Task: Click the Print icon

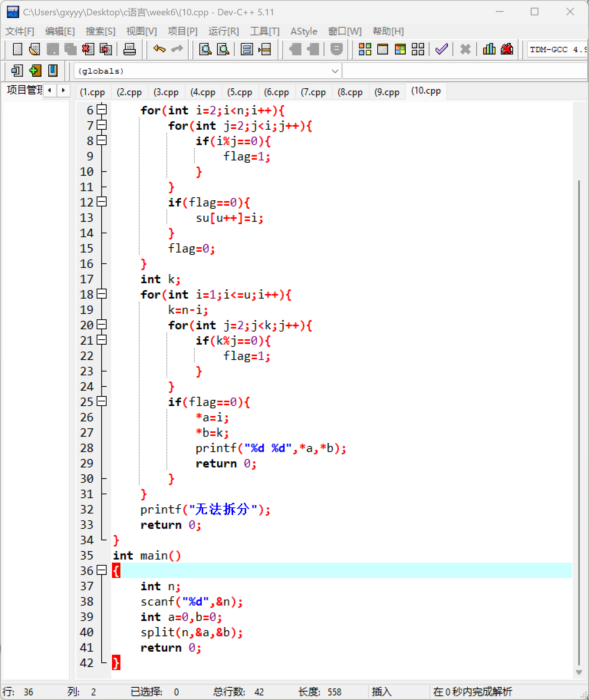Action: tap(129, 49)
